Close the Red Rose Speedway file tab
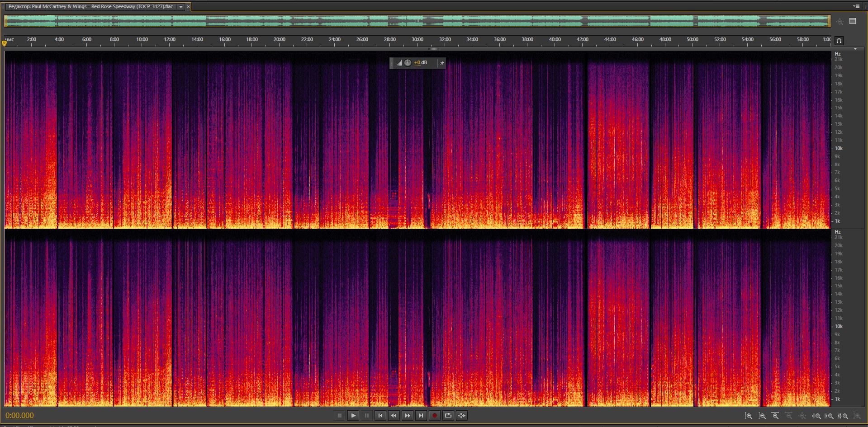This screenshot has height=427, width=868. (189, 7)
